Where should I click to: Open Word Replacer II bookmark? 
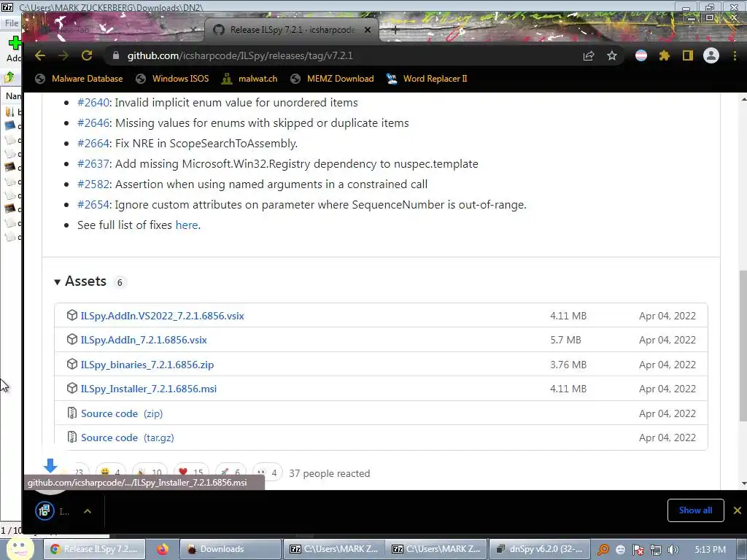pos(426,79)
